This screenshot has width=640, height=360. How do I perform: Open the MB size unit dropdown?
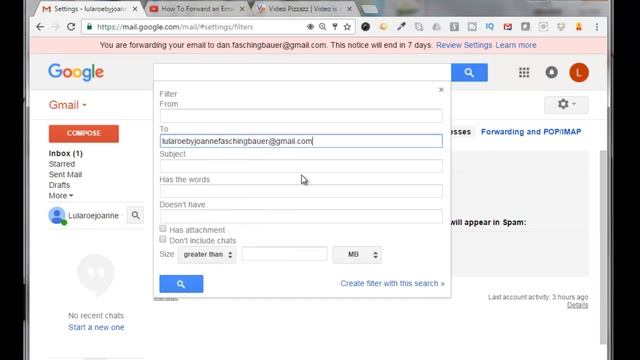tap(357, 255)
